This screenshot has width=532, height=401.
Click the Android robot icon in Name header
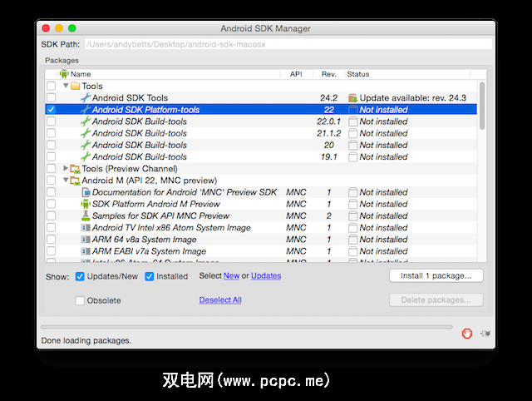(x=64, y=74)
